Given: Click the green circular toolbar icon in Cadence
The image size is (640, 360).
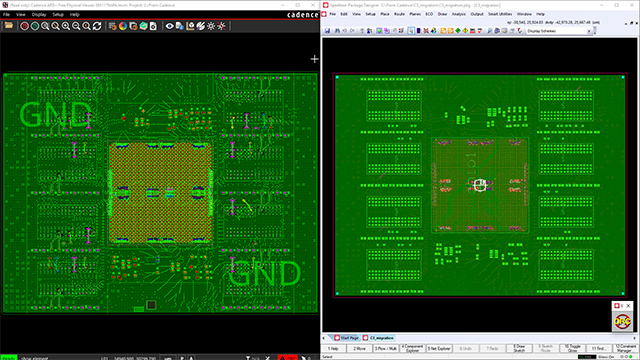Looking at the screenshot, I should pyautogui.click(x=35, y=26).
